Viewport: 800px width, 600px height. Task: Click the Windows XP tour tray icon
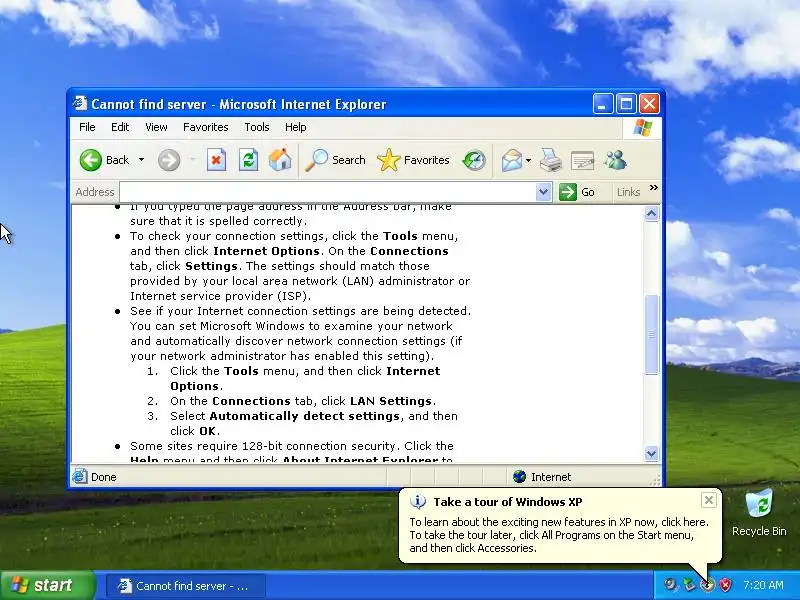pos(707,585)
